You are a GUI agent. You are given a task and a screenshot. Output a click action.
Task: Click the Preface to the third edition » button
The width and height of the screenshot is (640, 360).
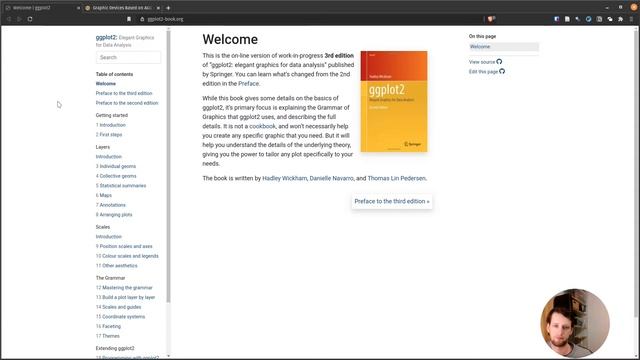(392, 202)
